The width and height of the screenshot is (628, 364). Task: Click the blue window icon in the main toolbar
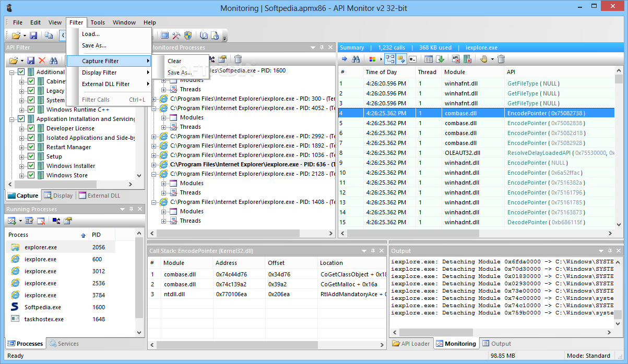(164, 35)
